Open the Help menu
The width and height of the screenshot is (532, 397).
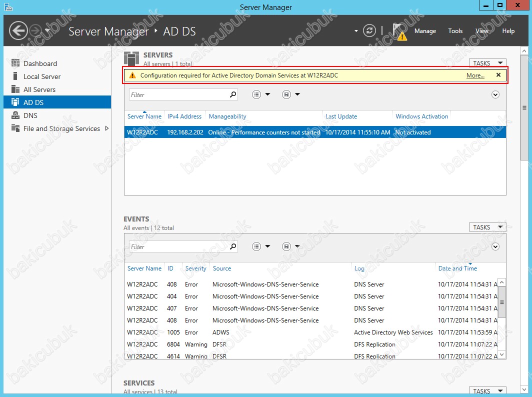[508, 31]
